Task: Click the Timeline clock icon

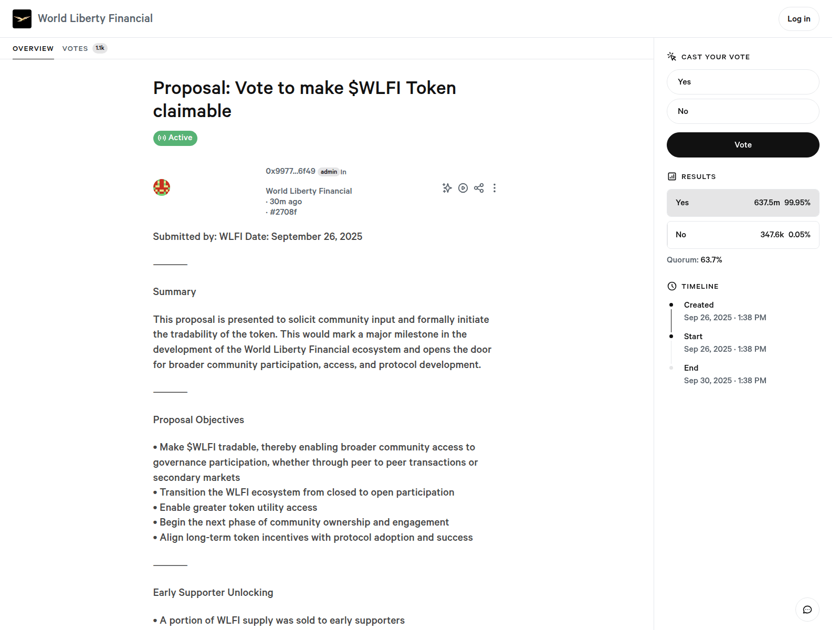Action: click(672, 286)
